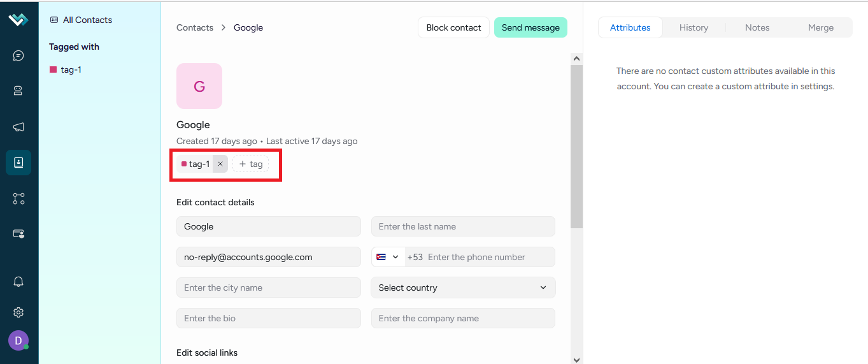This screenshot has width=868, height=364.
Task: Switch to the Merge tab
Action: pos(821,27)
